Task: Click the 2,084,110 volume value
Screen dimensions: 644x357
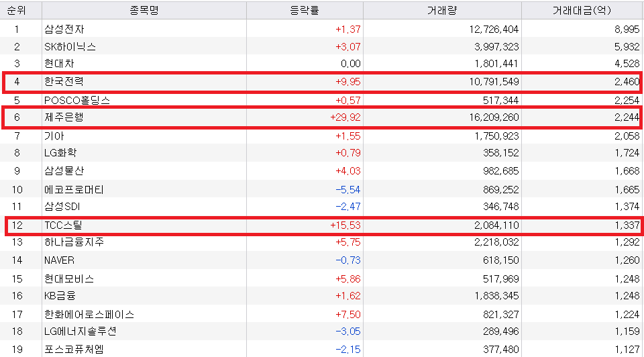Action: click(x=496, y=225)
